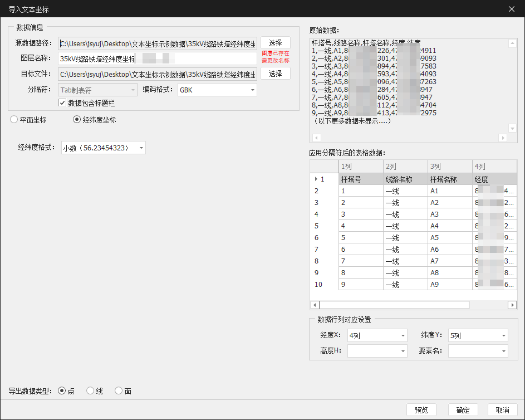Click the 预览 preview button

(x=421, y=409)
